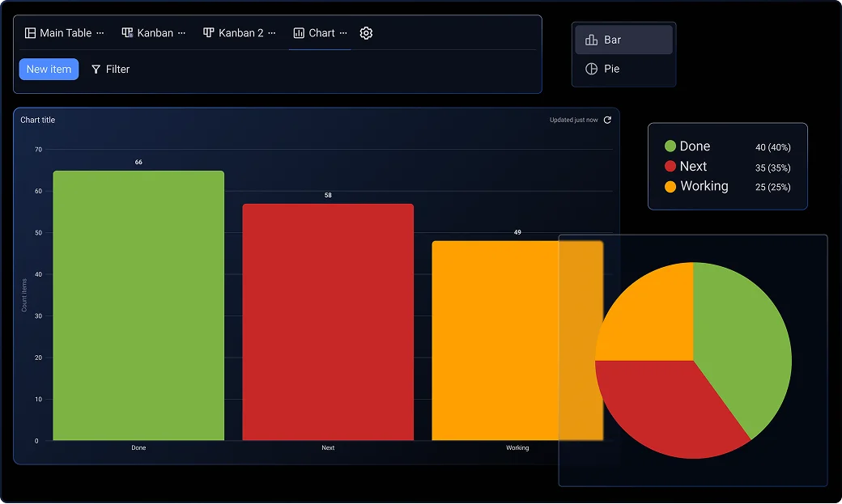This screenshot has width=842, height=504.
Task: Click the Chart title text
Action: pyautogui.click(x=37, y=120)
